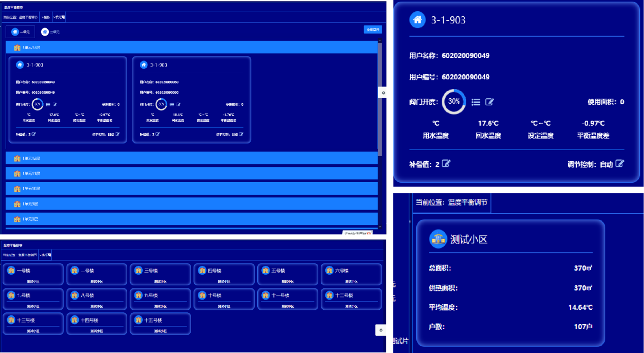
Task: Edit valve opening in the large 3-1-903 card
Action: tap(489, 102)
